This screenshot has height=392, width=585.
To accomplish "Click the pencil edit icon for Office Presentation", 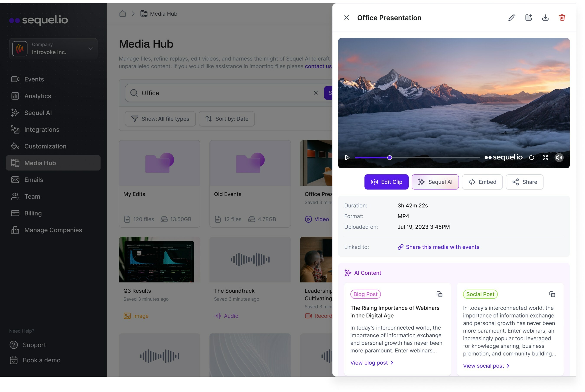I will 512,18.
